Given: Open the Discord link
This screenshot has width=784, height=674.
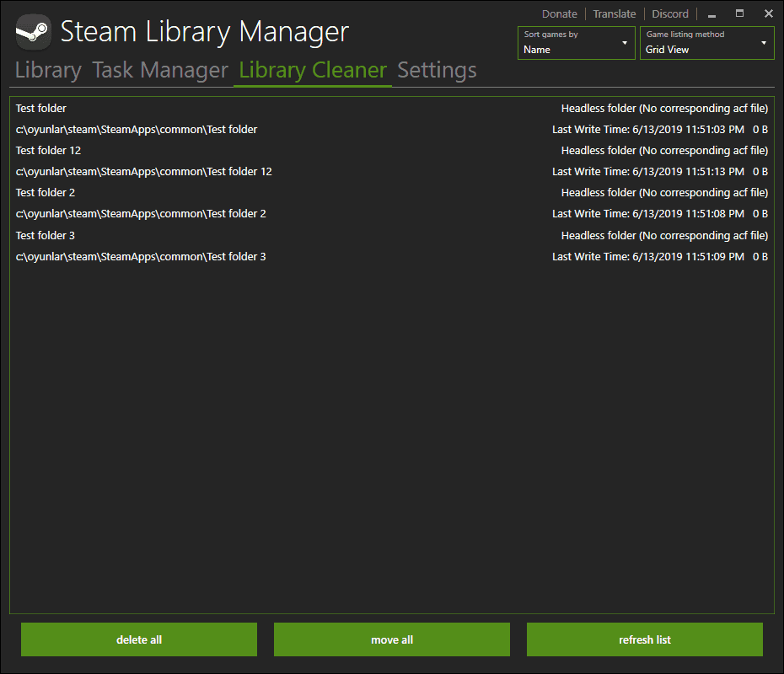Looking at the screenshot, I should [x=670, y=14].
